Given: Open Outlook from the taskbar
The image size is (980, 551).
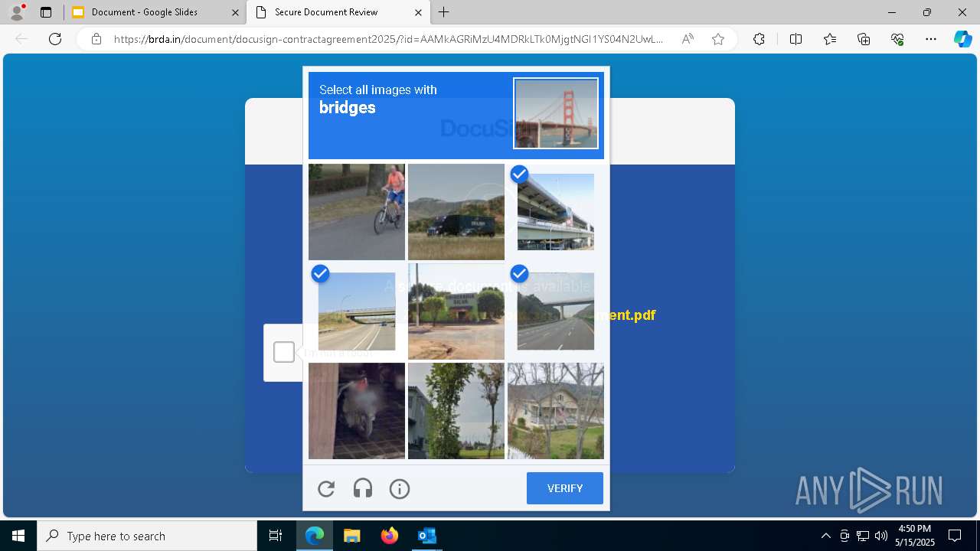Looking at the screenshot, I should pos(426,536).
